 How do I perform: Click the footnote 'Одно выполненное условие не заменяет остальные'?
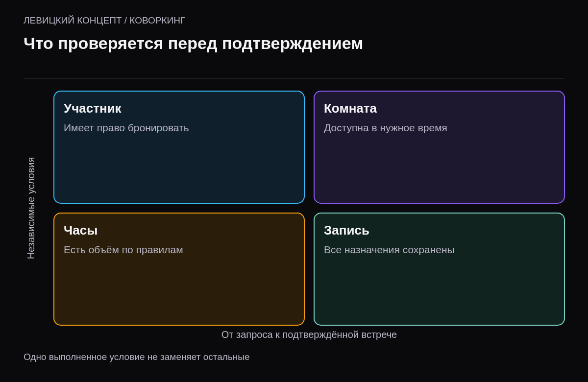tap(137, 357)
